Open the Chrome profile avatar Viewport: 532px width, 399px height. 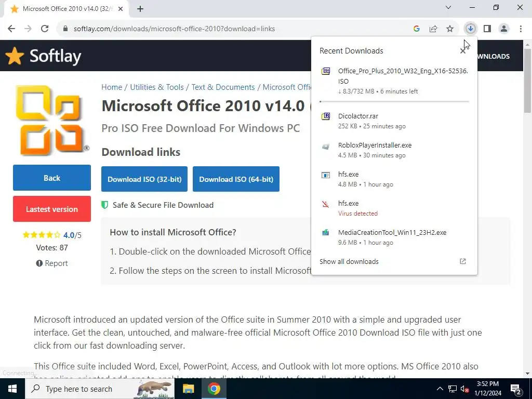[x=504, y=29]
